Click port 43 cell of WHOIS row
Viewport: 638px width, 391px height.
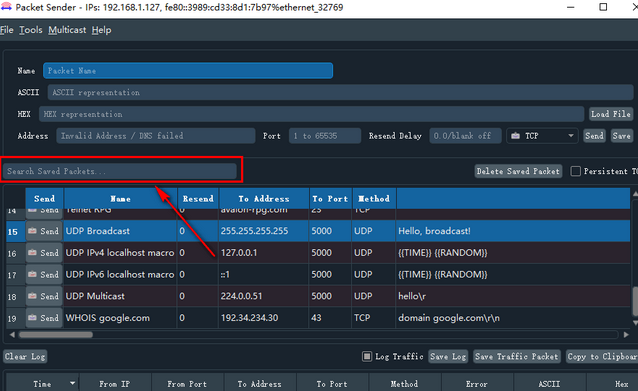coord(330,318)
